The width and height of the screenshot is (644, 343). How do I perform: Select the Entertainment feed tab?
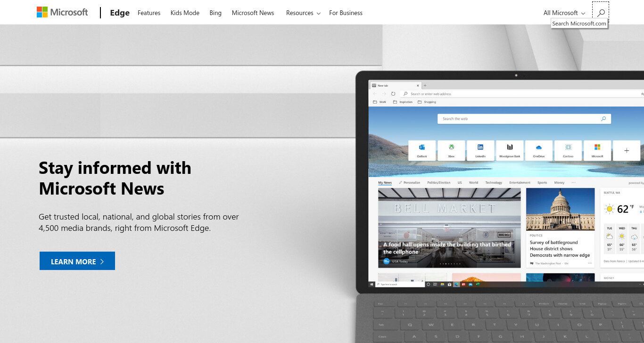(x=520, y=183)
